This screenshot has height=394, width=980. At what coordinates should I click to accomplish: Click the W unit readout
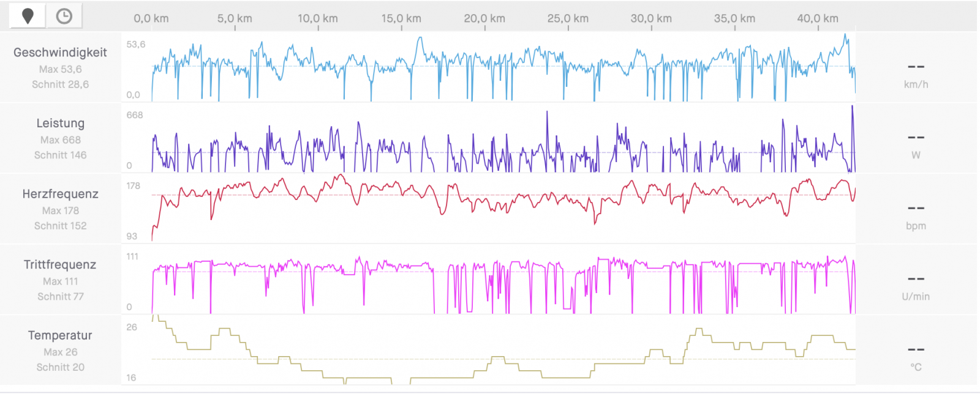[x=916, y=155]
